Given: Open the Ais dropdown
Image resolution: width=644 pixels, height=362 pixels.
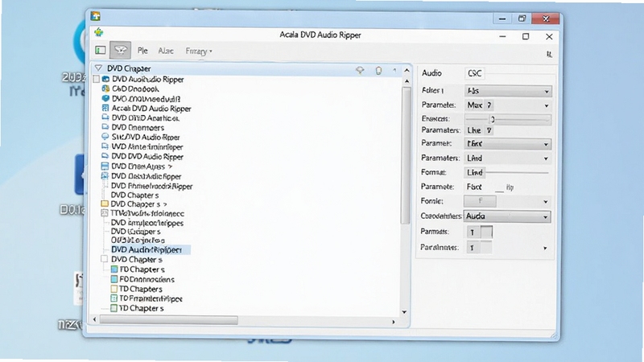Looking at the screenshot, I should pos(508,91).
